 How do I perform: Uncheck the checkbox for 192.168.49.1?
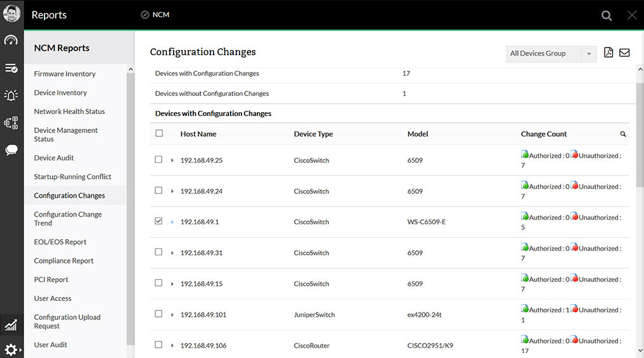(159, 221)
